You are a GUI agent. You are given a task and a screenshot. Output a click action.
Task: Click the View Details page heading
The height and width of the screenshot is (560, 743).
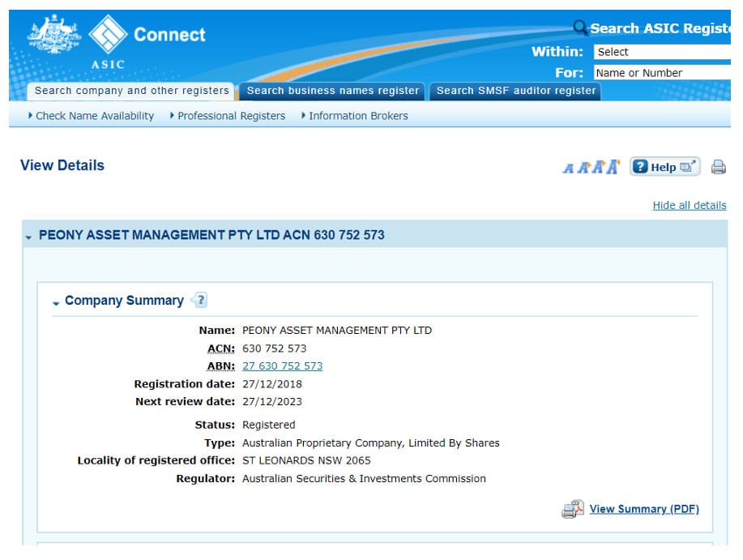(62, 165)
